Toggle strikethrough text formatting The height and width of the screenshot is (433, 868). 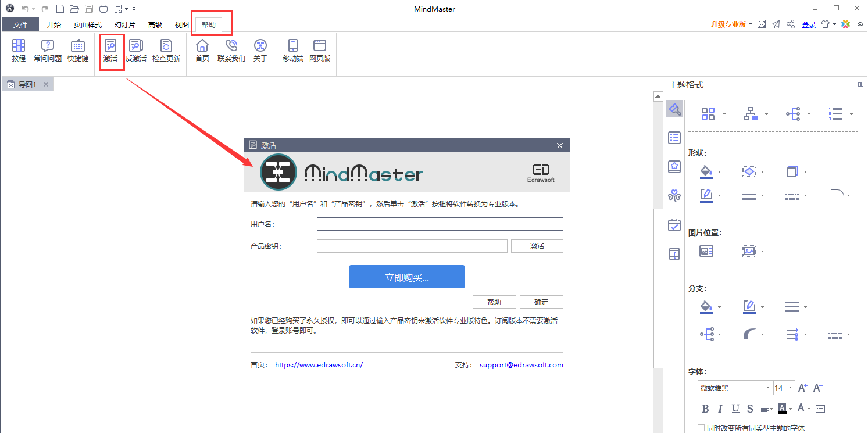(751, 409)
